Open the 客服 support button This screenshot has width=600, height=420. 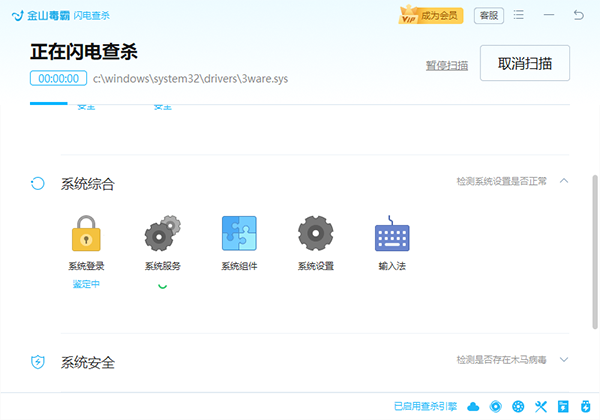coord(489,15)
